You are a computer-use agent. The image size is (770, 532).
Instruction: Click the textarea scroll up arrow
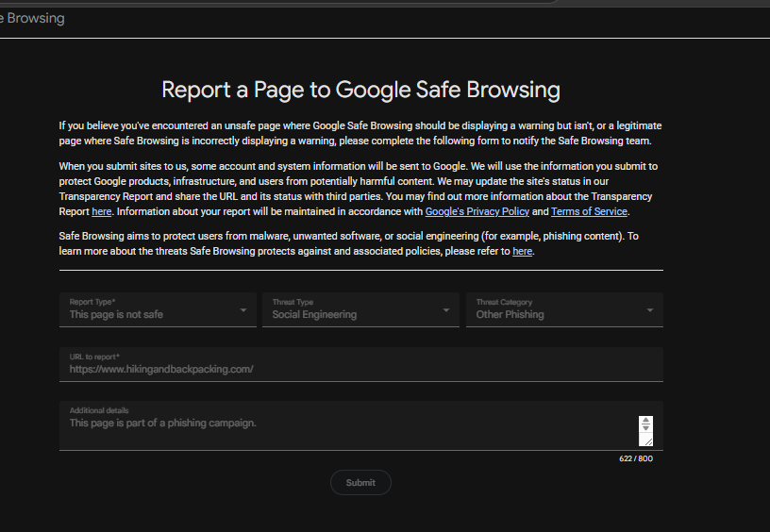point(645,421)
